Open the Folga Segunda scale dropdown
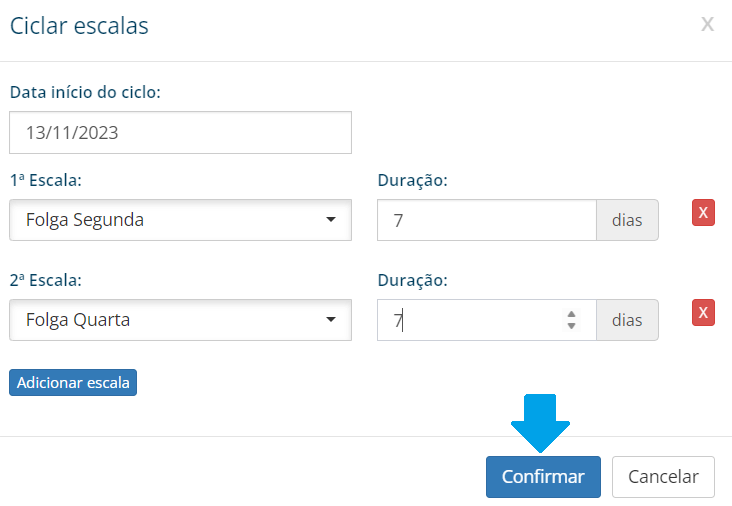The height and width of the screenshot is (506, 732). (x=180, y=220)
